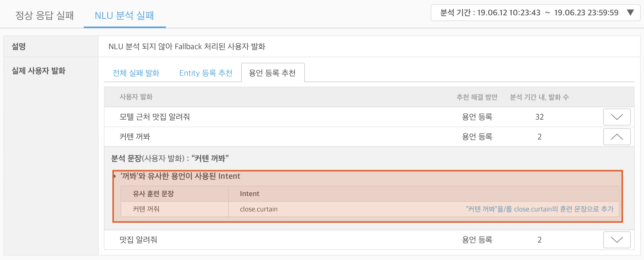Image resolution: width=644 pixels, height=260 pixels.
Task: Open the 분석 기간 date range dropdown
Action: [529, 12]
